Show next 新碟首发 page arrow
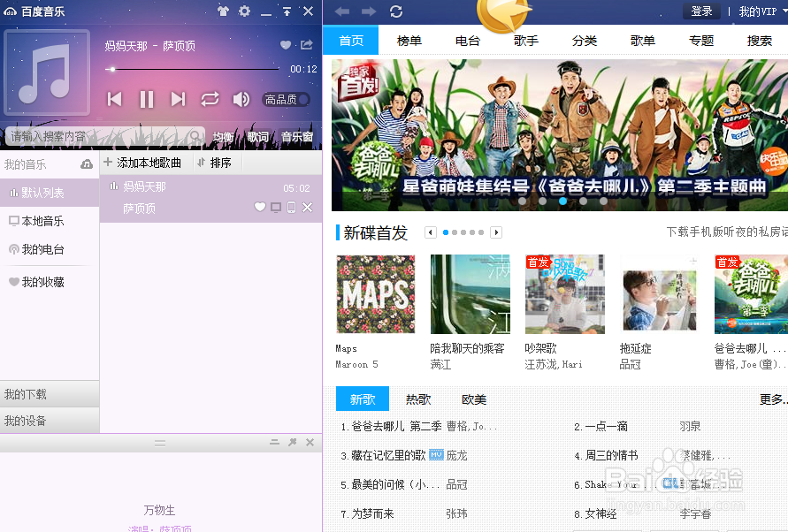This screenshot has width=788, height=532. tap(496, 232)
